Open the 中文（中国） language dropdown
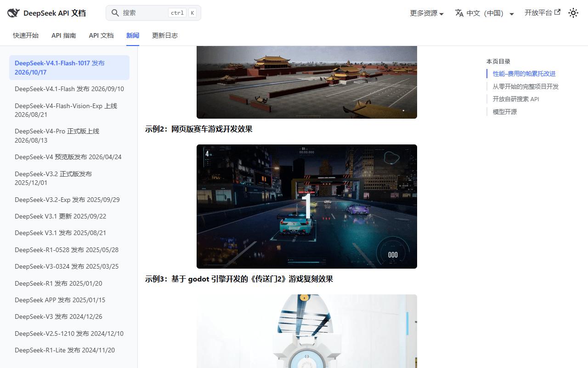 click(x=485, y=13)
